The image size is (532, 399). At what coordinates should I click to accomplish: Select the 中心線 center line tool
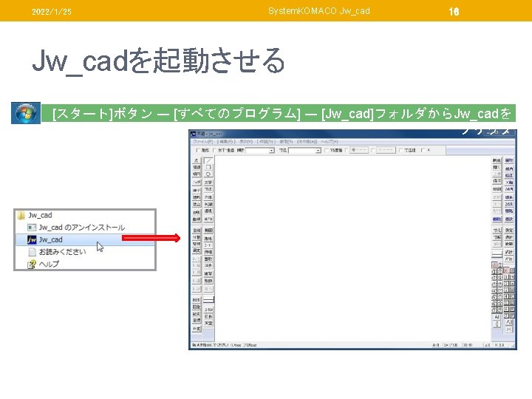(x=208, y=204)
